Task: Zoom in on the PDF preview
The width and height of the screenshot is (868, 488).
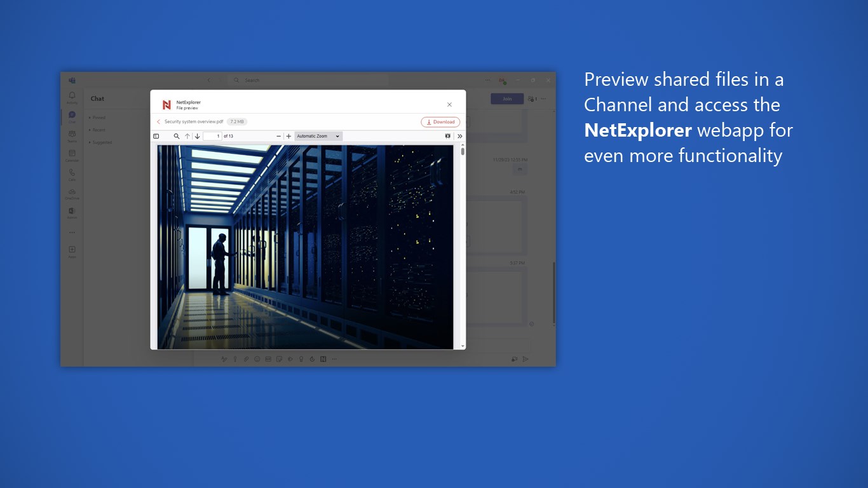Action: click(x=288, y=136)
